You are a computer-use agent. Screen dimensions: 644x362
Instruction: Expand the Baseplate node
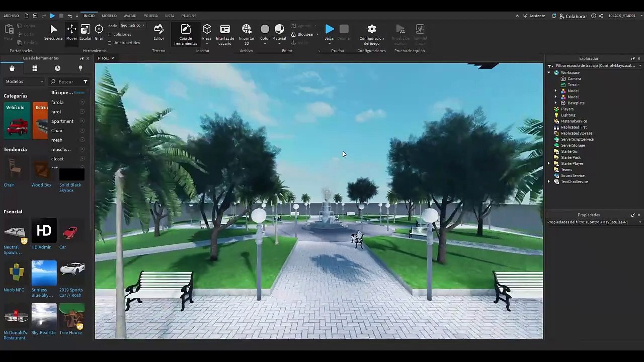click(555, 103)
